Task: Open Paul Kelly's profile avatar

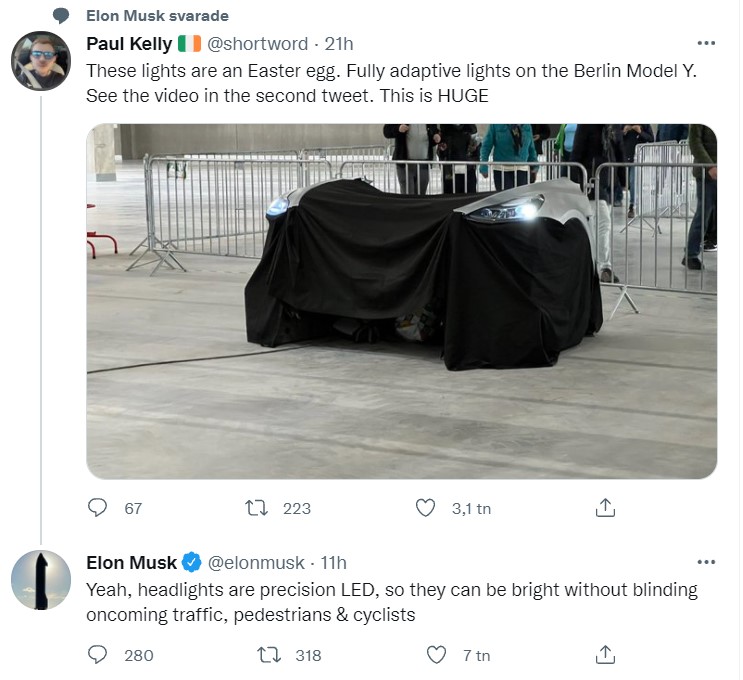Action: [40, 61]
